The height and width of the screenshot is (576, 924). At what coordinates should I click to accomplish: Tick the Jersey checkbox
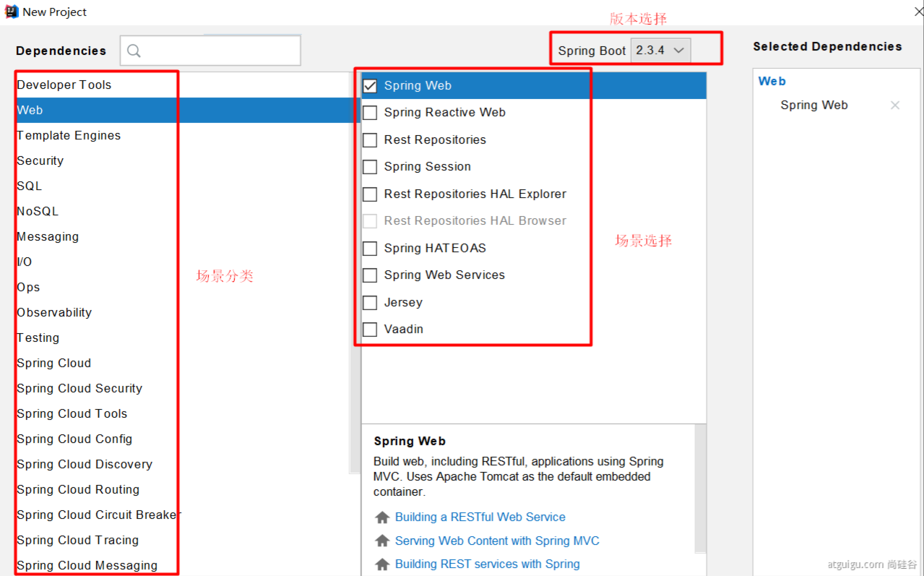(370, 303)
